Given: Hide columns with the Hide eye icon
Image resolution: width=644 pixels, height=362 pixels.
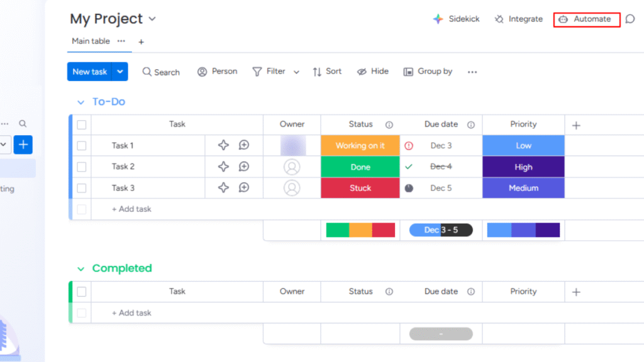Looking at the screenshot, I should pyautogui.click(x=372, y=72).
